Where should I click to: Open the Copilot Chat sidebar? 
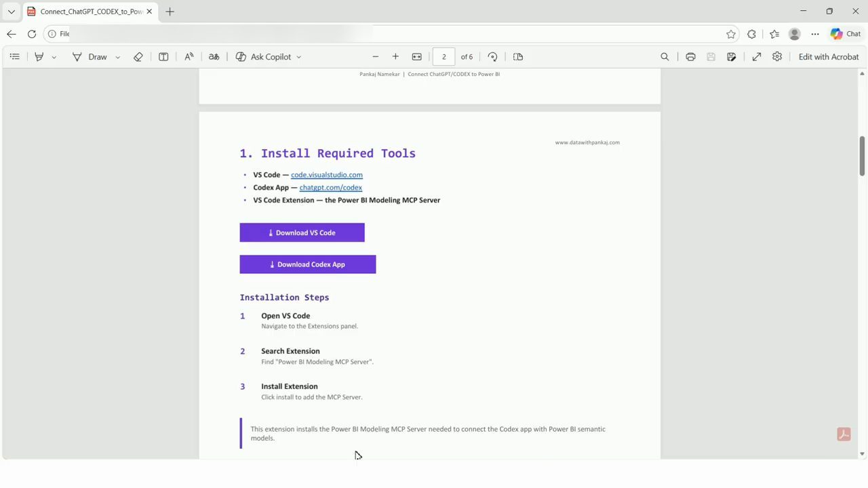click(846, 34)
